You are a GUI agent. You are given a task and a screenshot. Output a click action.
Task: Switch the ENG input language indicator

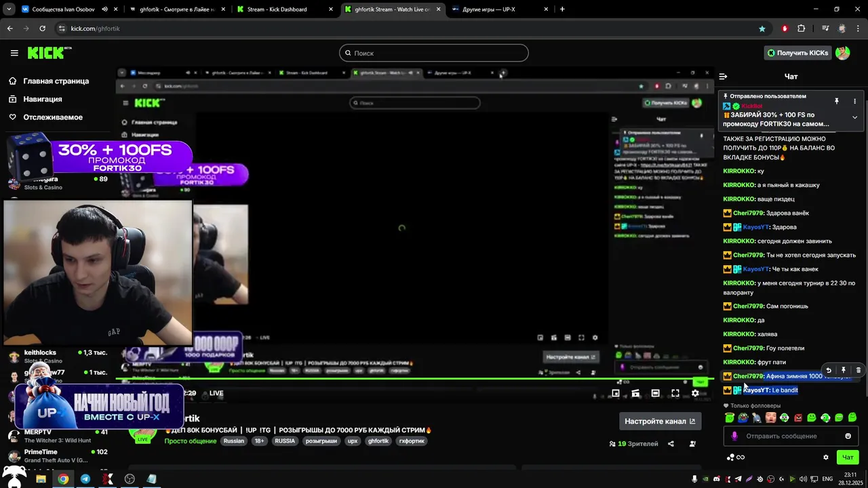[x=827, y=479]
